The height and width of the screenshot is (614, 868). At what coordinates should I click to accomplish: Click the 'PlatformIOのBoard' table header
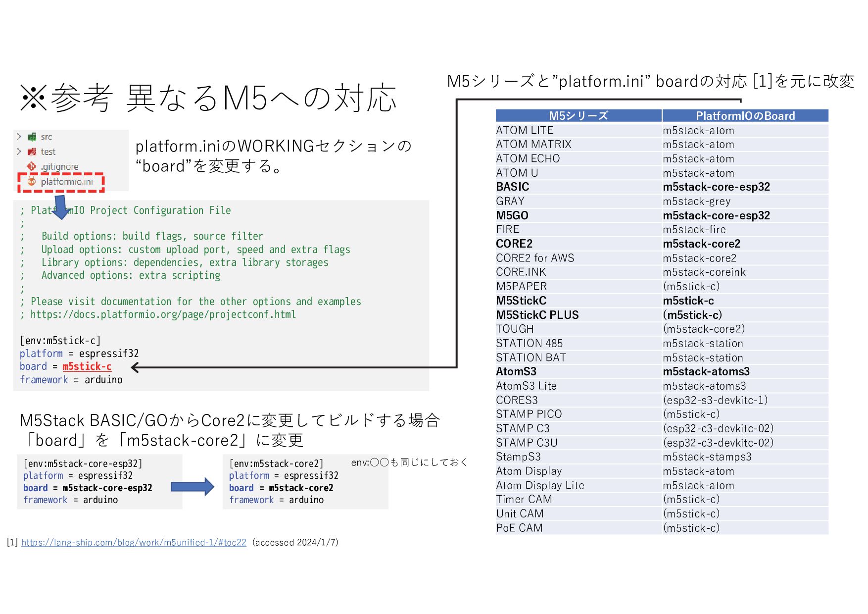click(x=745, y=116)
